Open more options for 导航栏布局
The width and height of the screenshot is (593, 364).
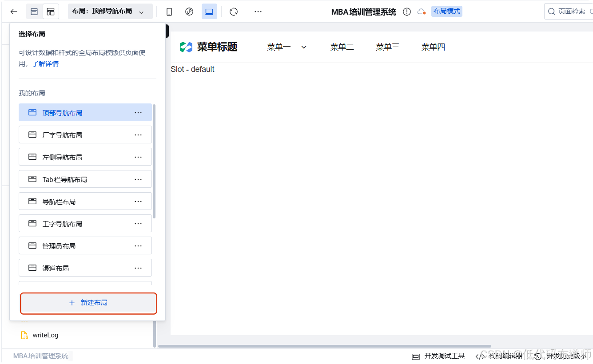[x=138, y=202]
